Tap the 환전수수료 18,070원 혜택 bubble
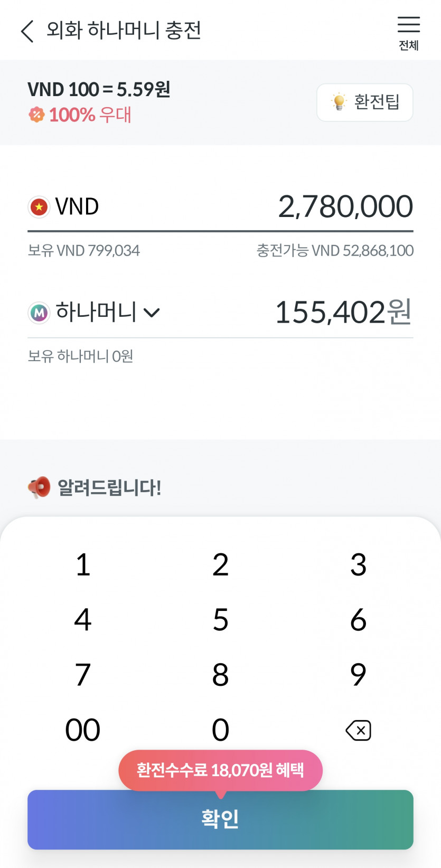The image size is (441, 868). click(x=220, y=770)
